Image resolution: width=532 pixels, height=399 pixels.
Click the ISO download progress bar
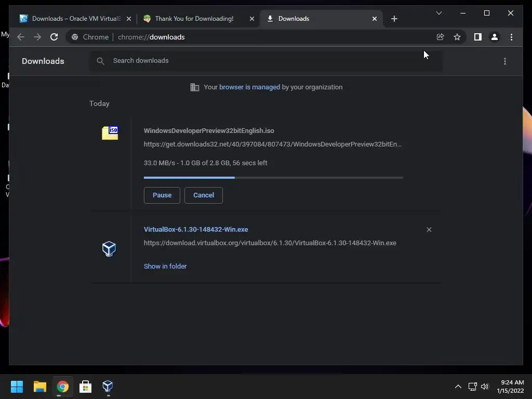[x=273, y=178]
